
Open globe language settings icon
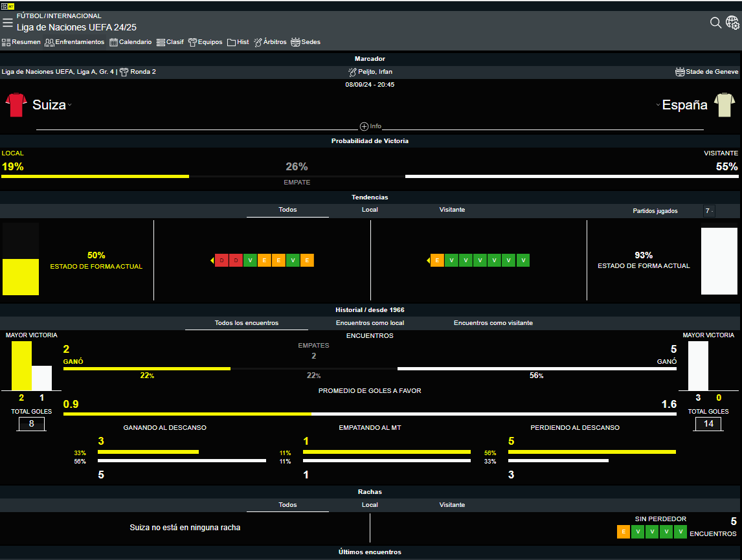(x=732, y=23)
